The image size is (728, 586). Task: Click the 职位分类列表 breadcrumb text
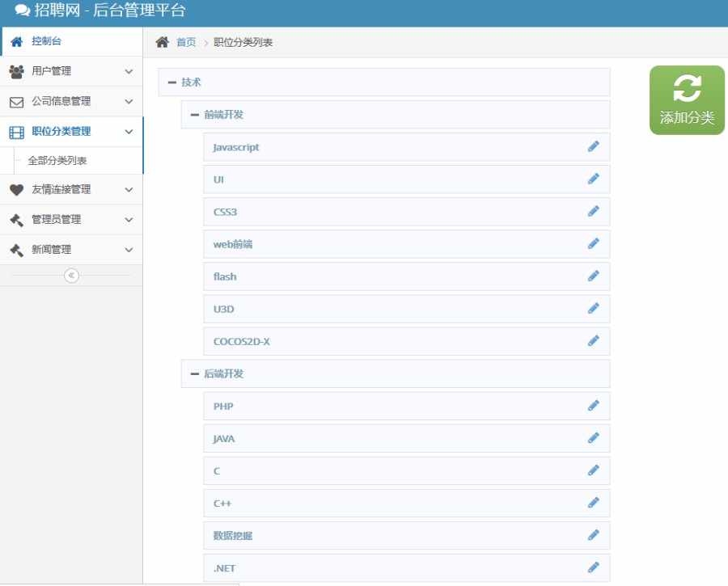[243, 42]
